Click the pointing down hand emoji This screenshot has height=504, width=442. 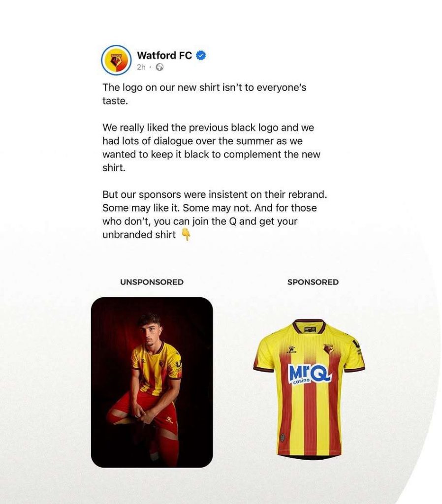[186, 234]
